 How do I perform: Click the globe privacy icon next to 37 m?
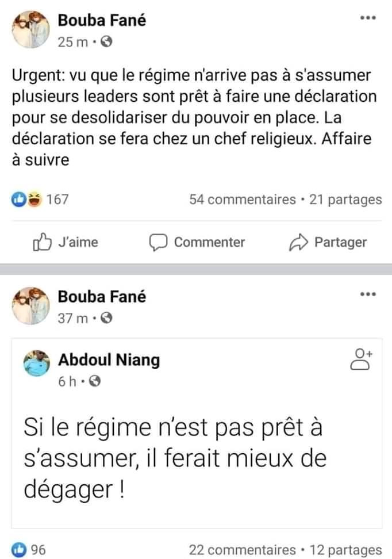click(x=106, y=317)
